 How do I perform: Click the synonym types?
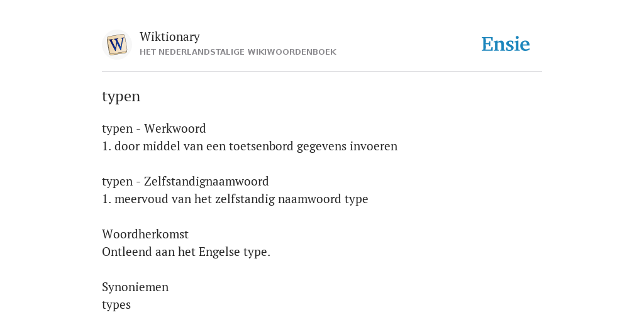tap(116, 305)
